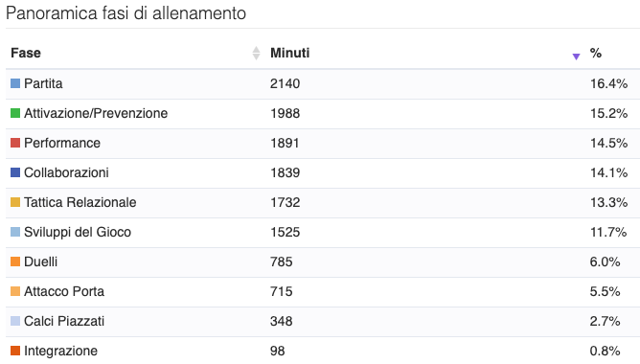Select the Attacco Porta row label
This screenshot has height=364, width=640.
(64, 291)
